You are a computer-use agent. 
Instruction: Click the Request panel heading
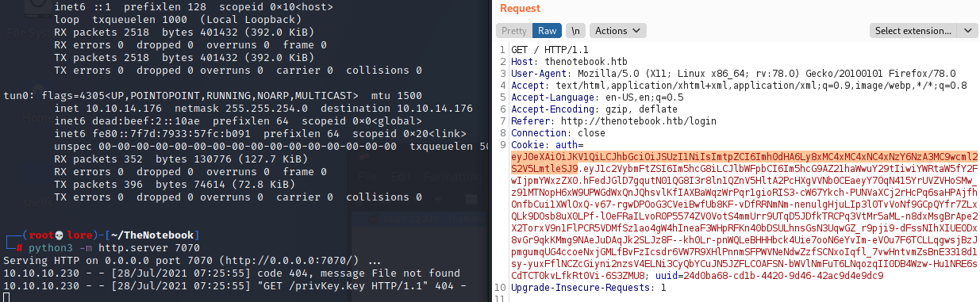pyautogui.click(x=520, y=8)
